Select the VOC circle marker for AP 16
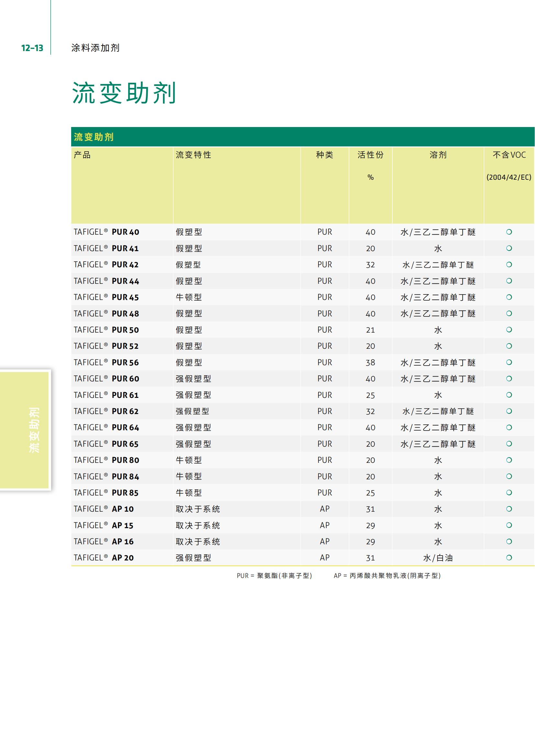This screenshot has width=535, height=756. (509, 541)
